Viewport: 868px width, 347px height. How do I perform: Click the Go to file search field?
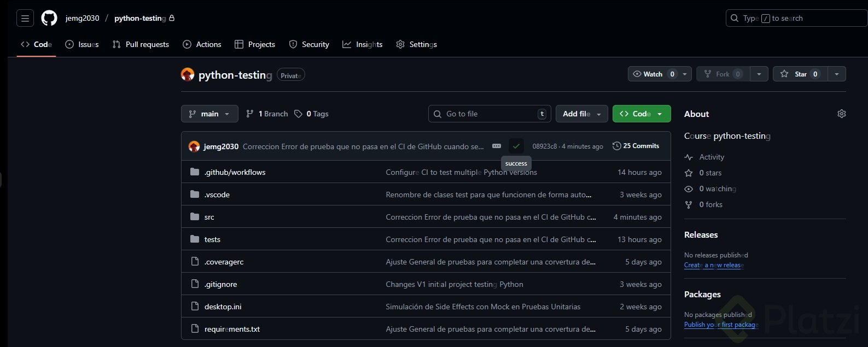coord(490,114)
